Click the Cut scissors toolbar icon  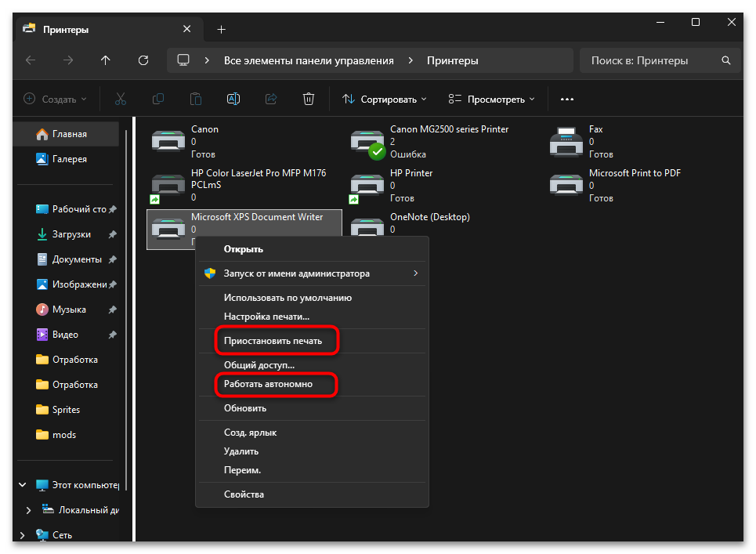pos(121,100)
